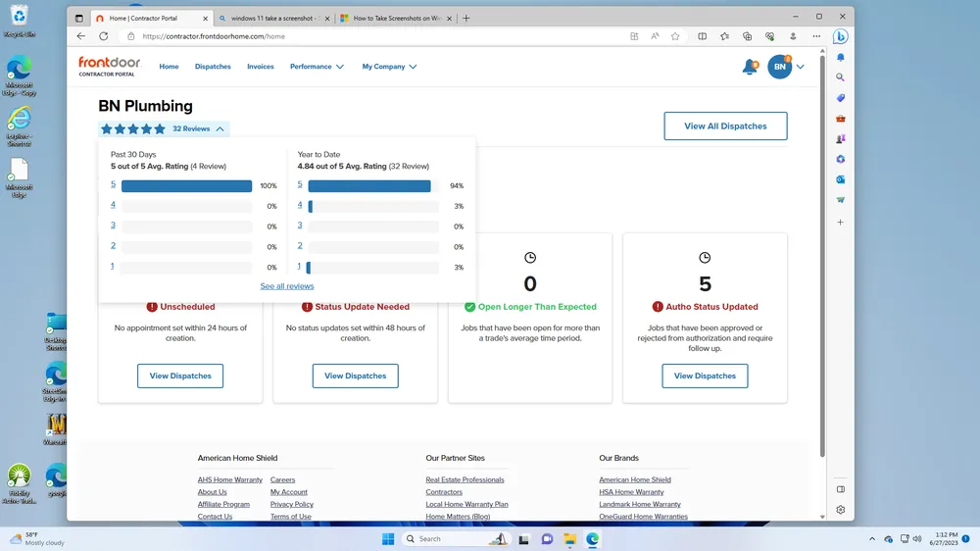980x551 pixels.
Task: Click the View All Dispatches button
Action: click(x=725, y=126)
